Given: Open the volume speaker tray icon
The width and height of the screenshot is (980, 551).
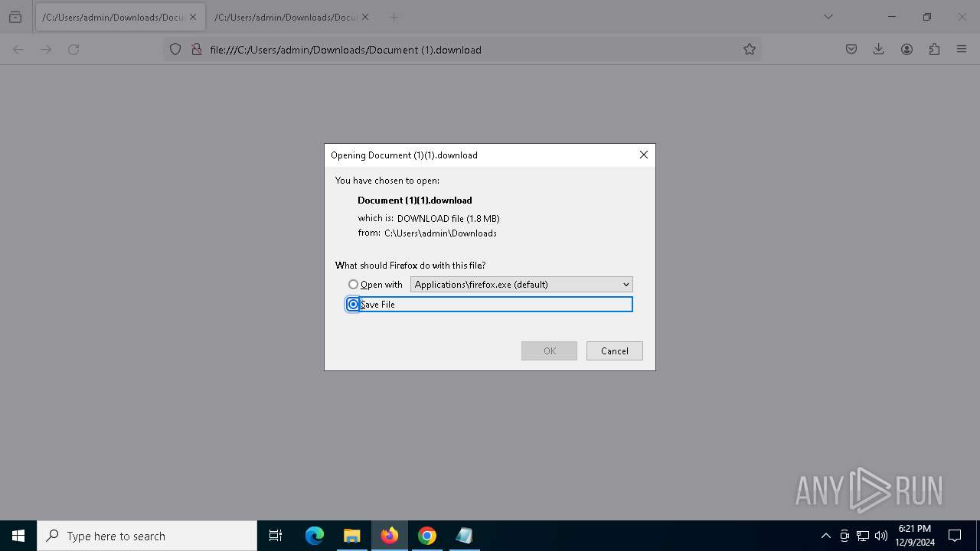Looking at the screenshot, I should (881, 536).
